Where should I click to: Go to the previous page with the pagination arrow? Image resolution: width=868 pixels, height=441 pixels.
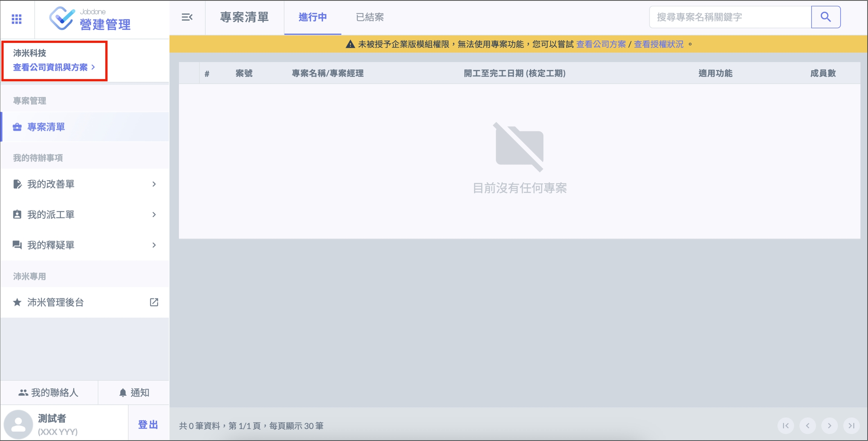pyautogui.click(x=807, y=426)
